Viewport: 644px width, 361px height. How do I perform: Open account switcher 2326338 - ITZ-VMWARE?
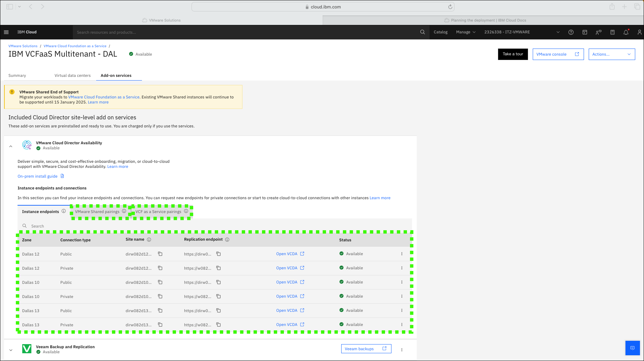coord(522,32)
